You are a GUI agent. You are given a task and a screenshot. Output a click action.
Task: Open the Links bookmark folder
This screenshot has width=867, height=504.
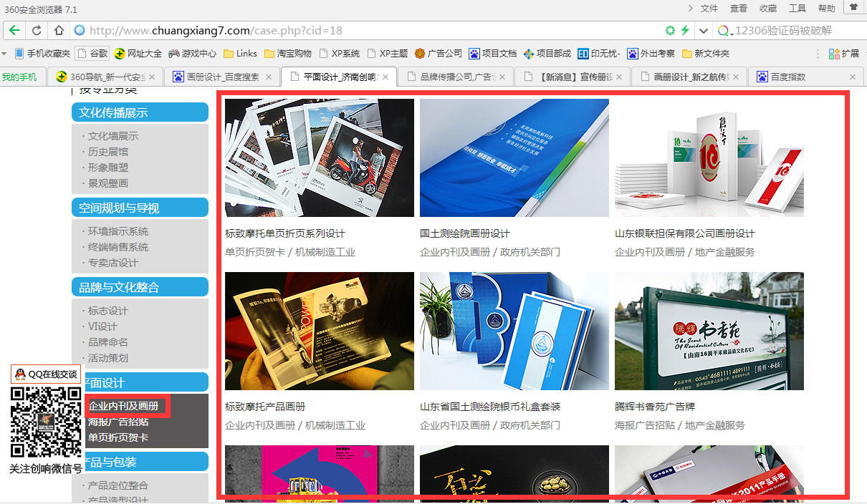pyautogui.click(x=240, y=53)
